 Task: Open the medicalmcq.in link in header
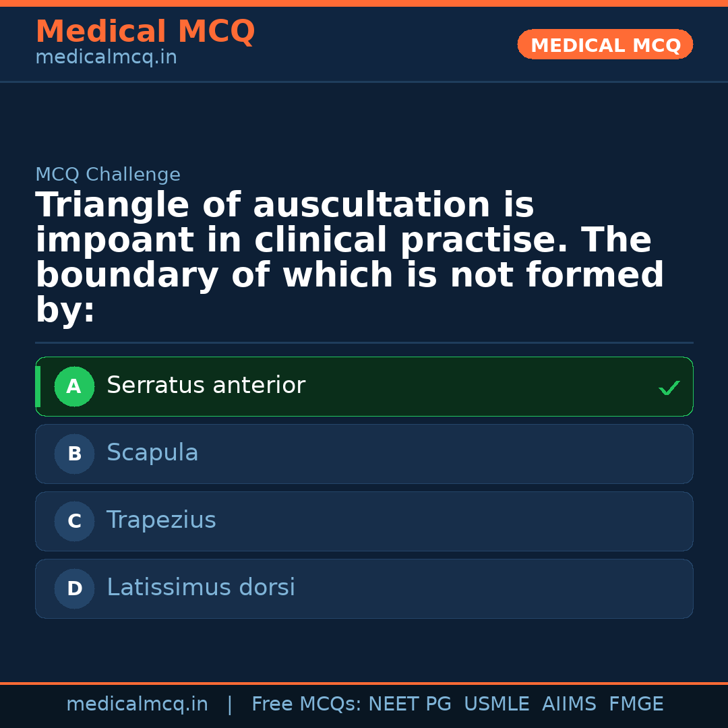pyautogui.click(x=106, y=58)
